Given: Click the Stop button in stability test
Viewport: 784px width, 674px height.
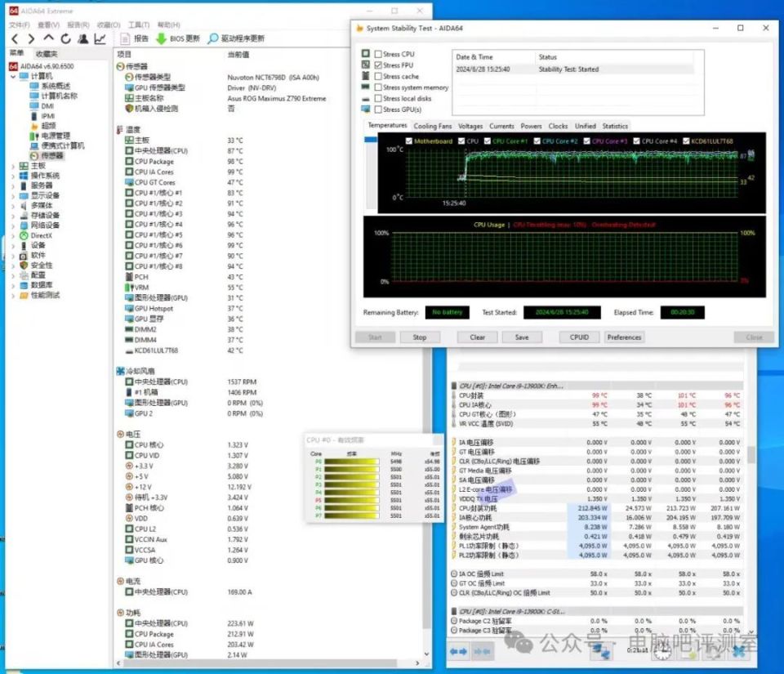Looking at the screenshot, I should pyautogui.click(x=420, y=337).
